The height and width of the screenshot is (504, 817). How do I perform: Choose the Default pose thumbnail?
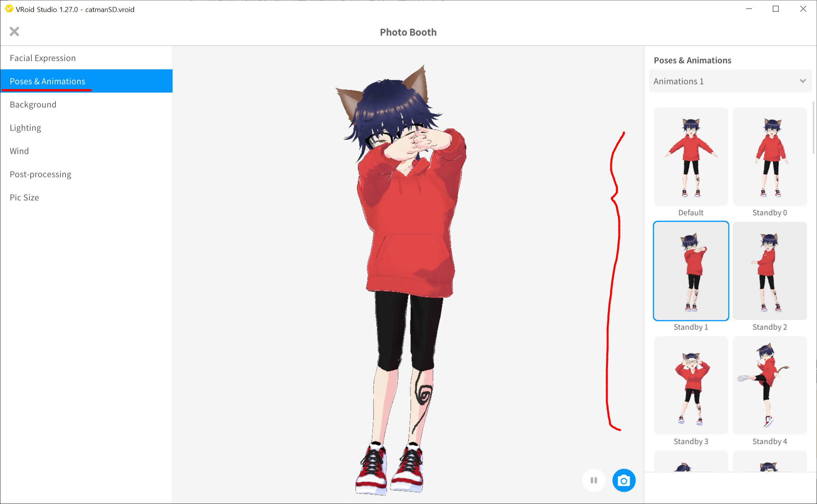tap(691, 157)
